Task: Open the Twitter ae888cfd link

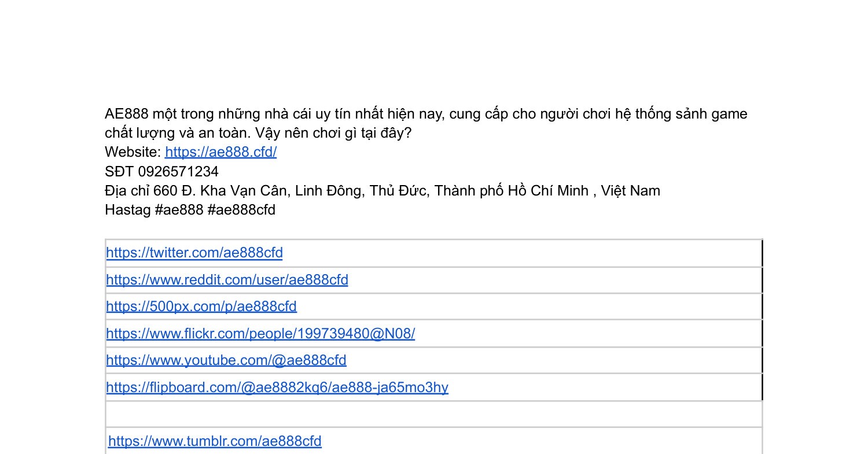Action: 194,253
